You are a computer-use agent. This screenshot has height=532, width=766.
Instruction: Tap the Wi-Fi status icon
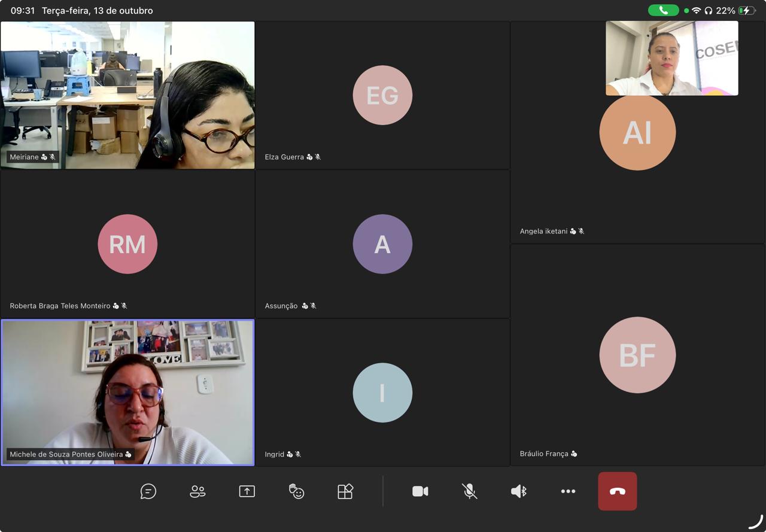[x=696, y=11]
